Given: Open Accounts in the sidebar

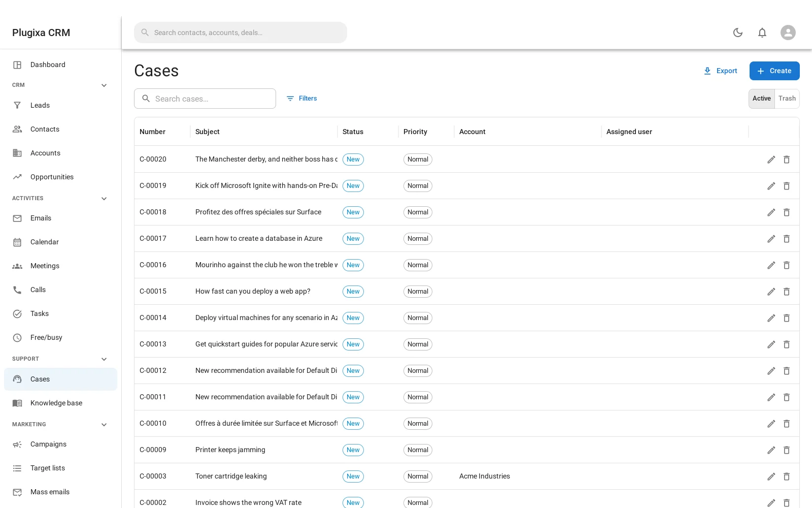Looking at the screenshot, I should (60, 153).
